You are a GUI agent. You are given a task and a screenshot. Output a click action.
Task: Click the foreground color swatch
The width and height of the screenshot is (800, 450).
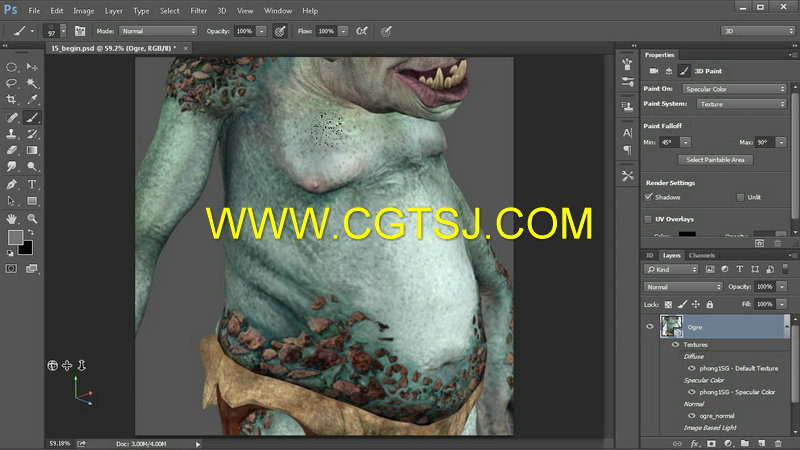pyautogui.click(x=15, y=237)
